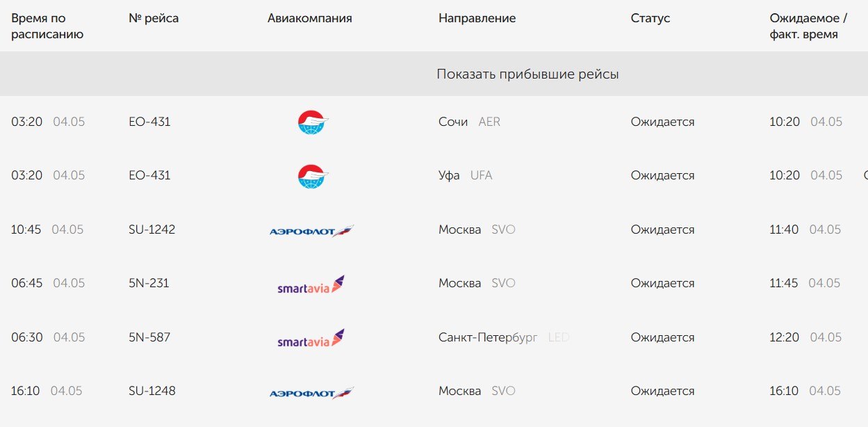Click the airline logo for Sochi flight EO-431

(x=312, y=122)
